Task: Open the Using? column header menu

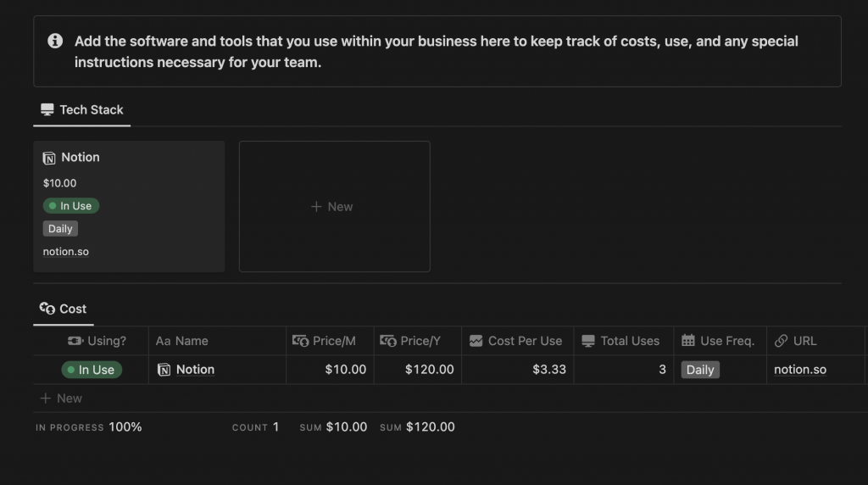Action: click(96, 341)
